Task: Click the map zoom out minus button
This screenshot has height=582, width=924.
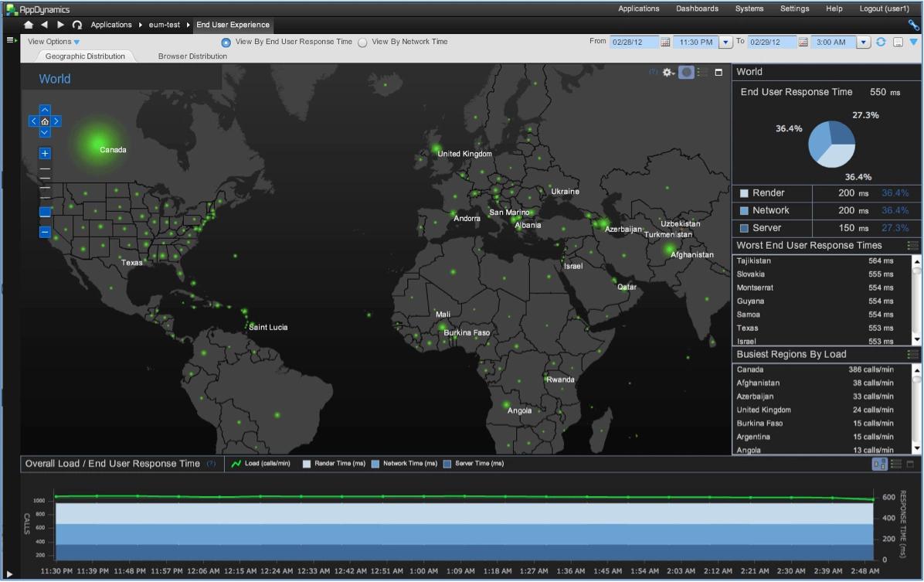Action: click(x=45, y=232)
